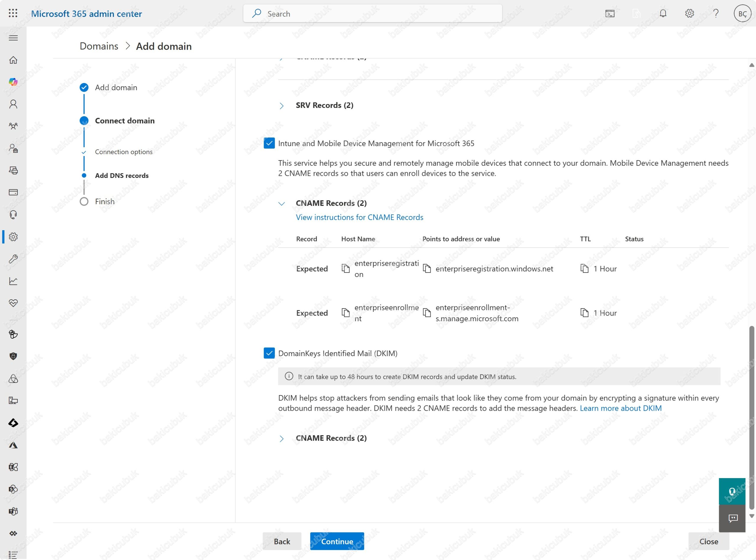Click the Home icon in sidebar
The height and width of the screenshot is (560, 756).
tap(13, 60)
